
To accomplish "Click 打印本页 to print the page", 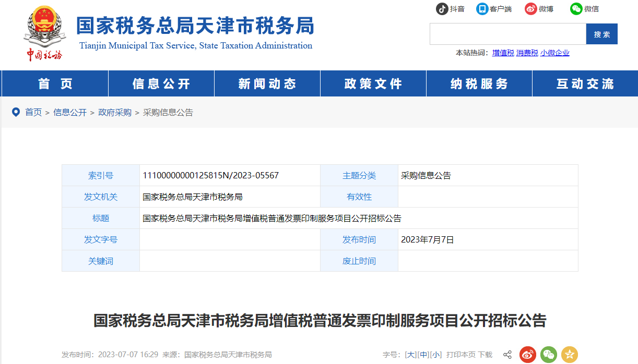I will pos(461,355).
